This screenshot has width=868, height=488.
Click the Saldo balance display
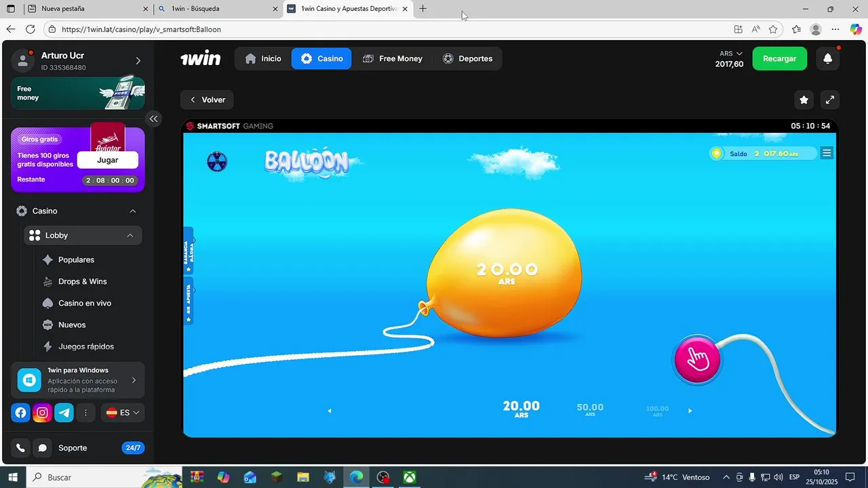click(764, 153)
